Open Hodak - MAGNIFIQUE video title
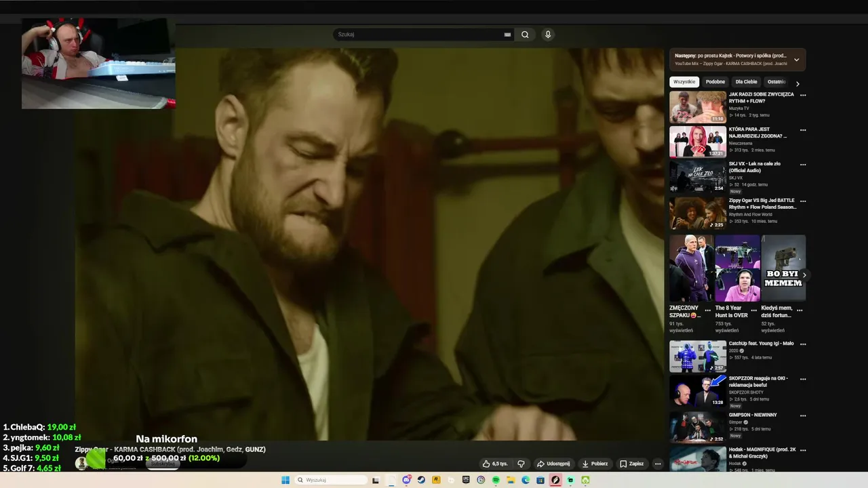 762,453
